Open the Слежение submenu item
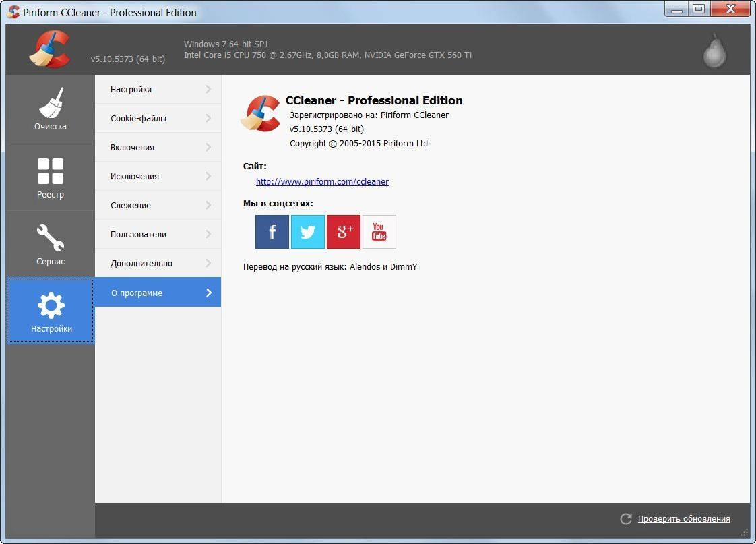The height and width of the screenshot is (544, 756). pyautogui.click(x=158, y=205)
